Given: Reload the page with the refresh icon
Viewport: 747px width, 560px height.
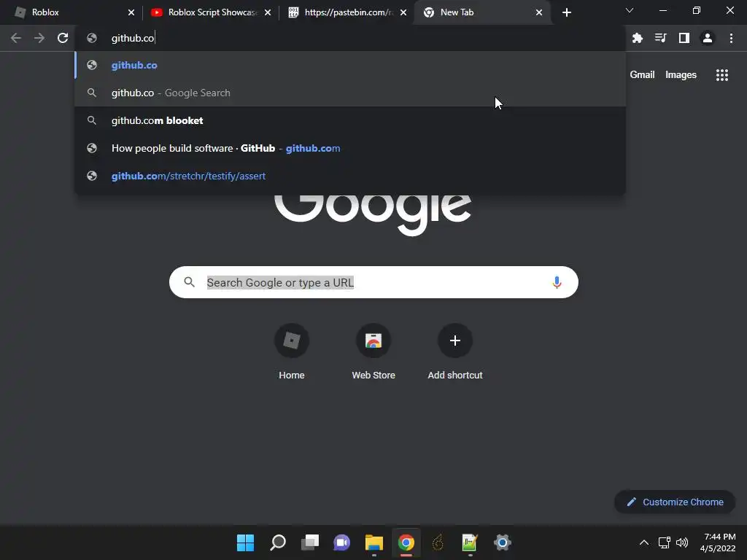Looking at the screenshot, I should [x=63, y=38].
